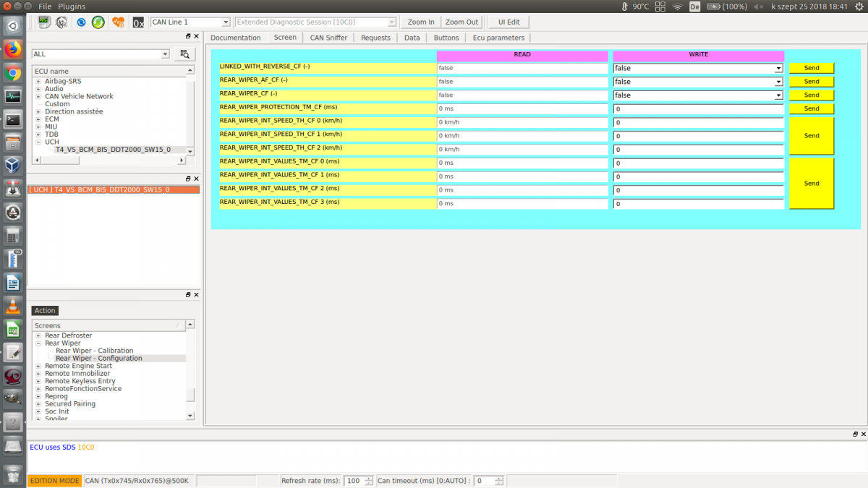
Task: Open VLC media player from the dock
Action: click(13, 305)
